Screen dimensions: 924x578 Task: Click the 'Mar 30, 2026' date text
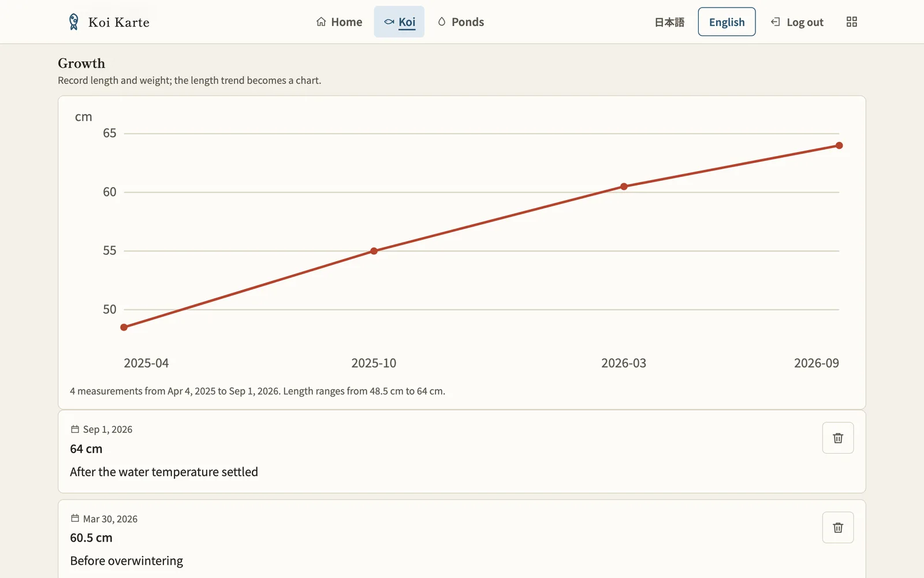(110, 519)
